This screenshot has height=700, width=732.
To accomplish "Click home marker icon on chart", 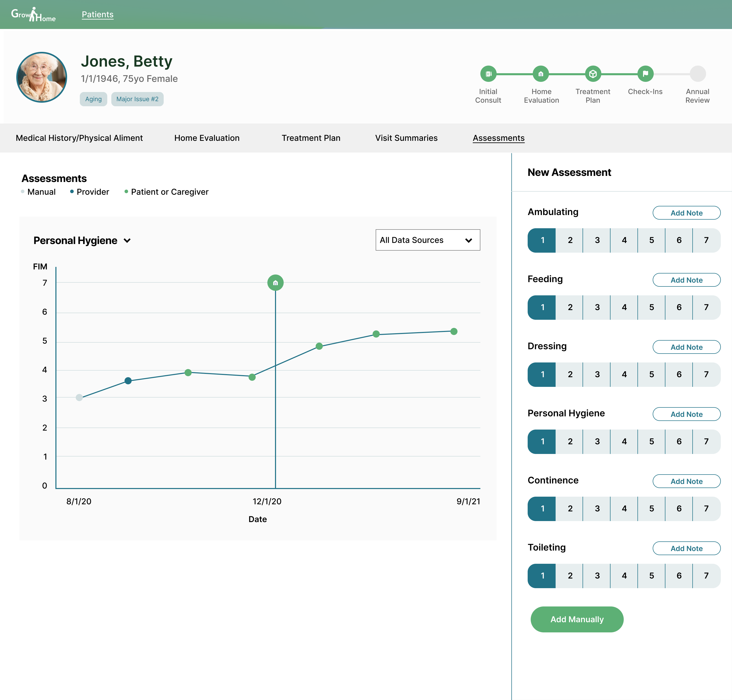I will click(x=275, y=283).
